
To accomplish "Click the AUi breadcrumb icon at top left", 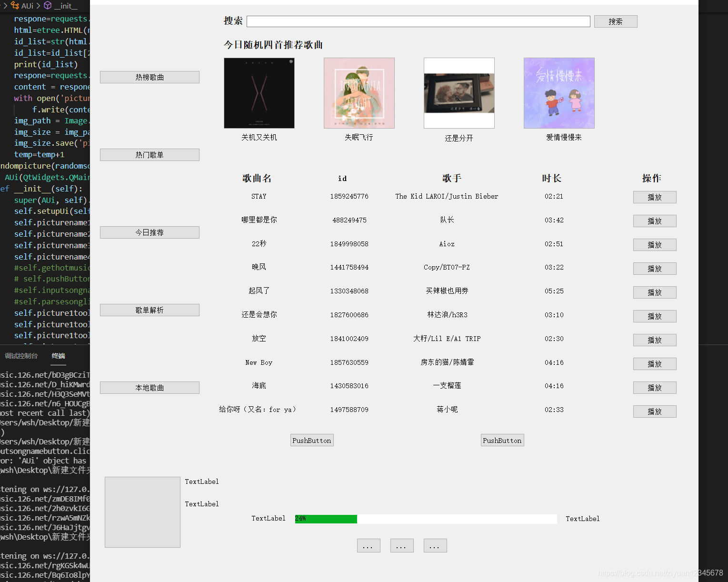I will point(15,6).
